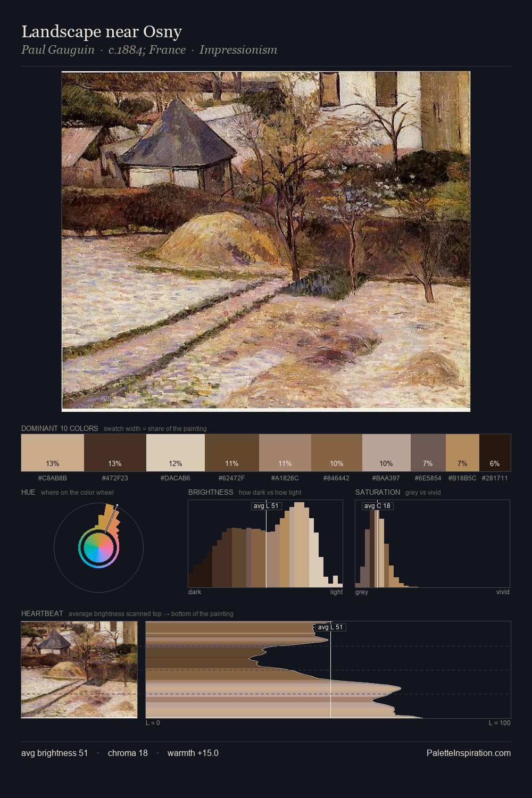Select the #846442 swatch
Image resolution: width=532 pixels, height=798 pixels.
[x=337, y=453]
